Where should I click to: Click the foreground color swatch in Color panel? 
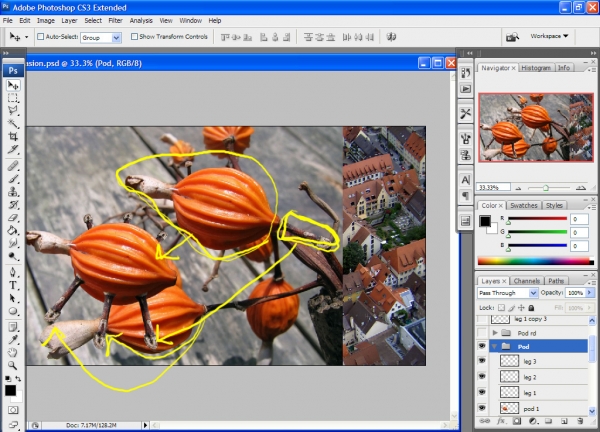pyautogui.click(x=485, y=221)
